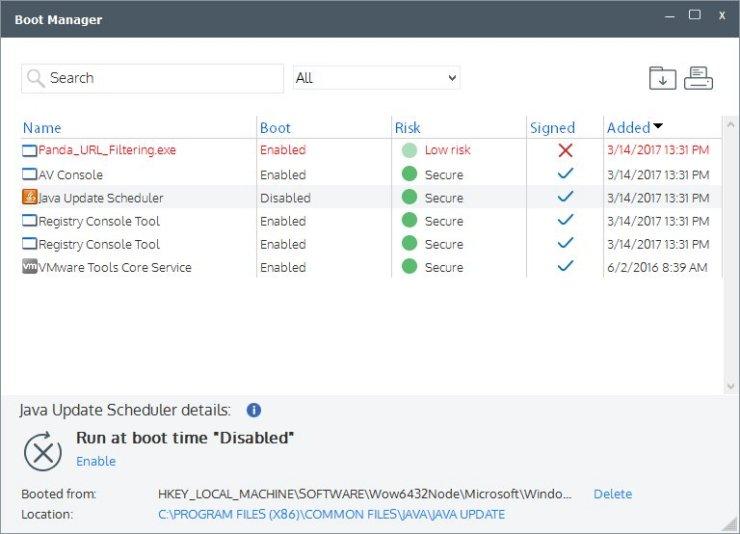Click the magnifier icon in search box
The image size is (740, 534).
click(x=36, y=78)
